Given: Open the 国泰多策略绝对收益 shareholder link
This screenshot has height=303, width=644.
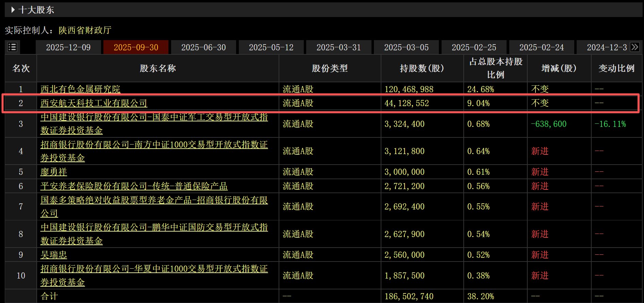Looking at the screenshot, I should (154, 206).
